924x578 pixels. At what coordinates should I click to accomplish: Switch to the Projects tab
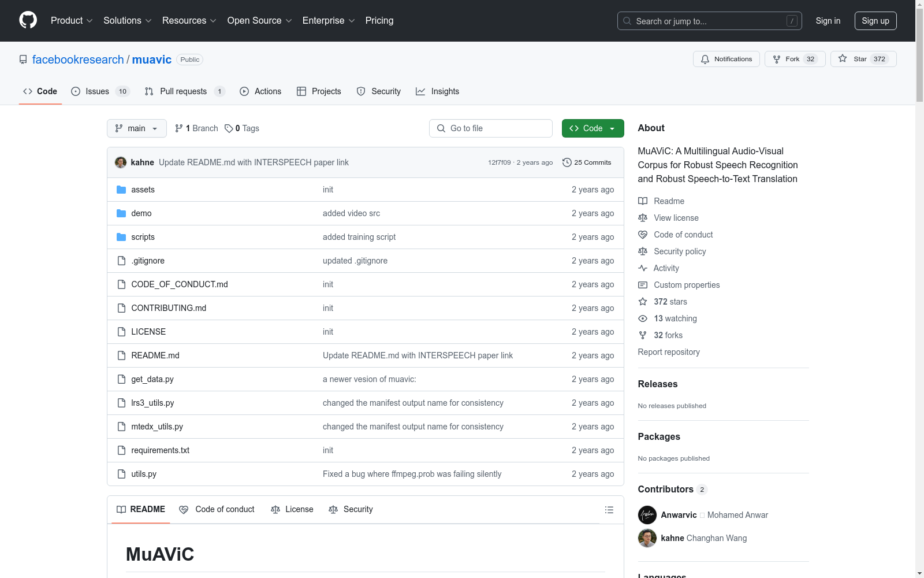[x=319, y=91]
